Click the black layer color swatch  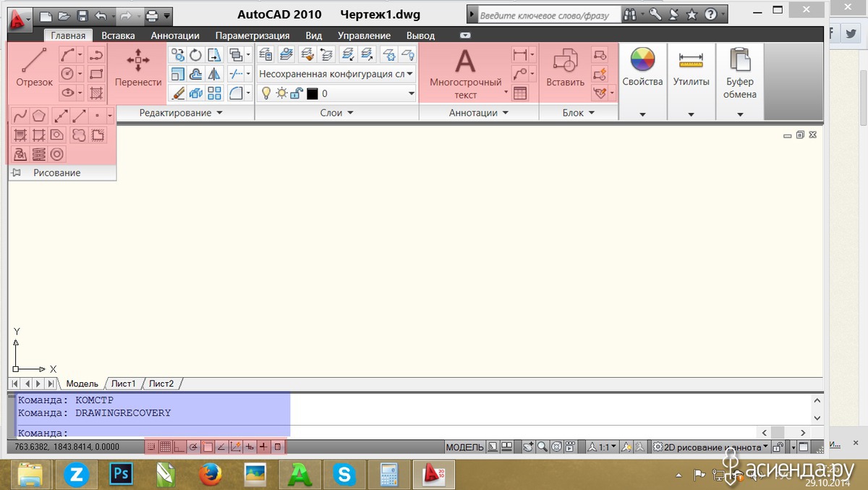312,93
